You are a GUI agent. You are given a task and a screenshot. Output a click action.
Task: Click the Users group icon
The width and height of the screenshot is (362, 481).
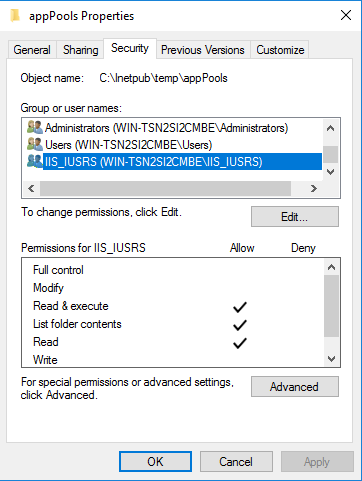(35, 144)
